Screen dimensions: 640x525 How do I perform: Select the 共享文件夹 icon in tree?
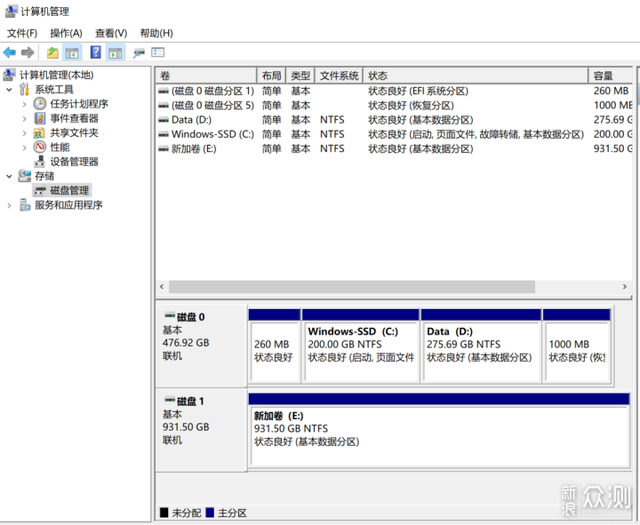[x=39, y=133]
